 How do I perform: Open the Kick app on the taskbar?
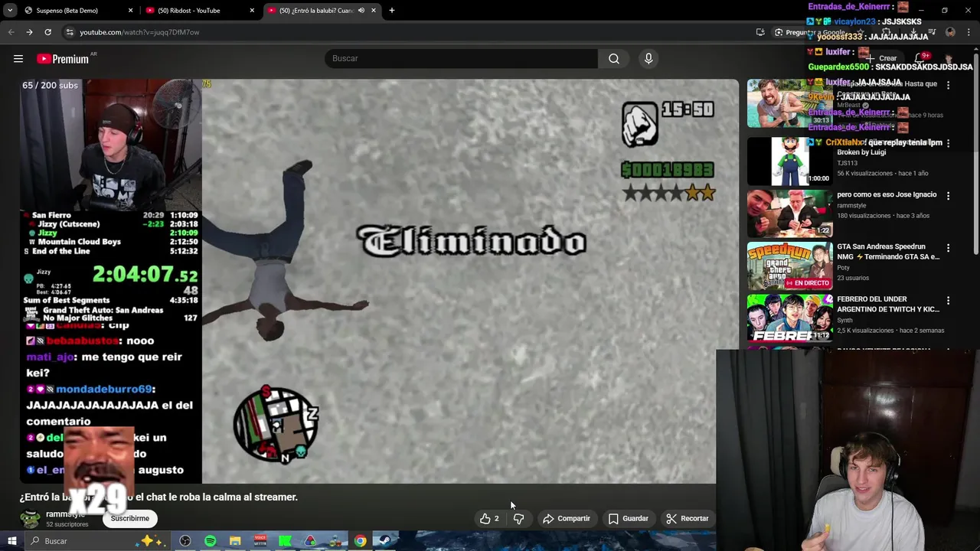285,541
